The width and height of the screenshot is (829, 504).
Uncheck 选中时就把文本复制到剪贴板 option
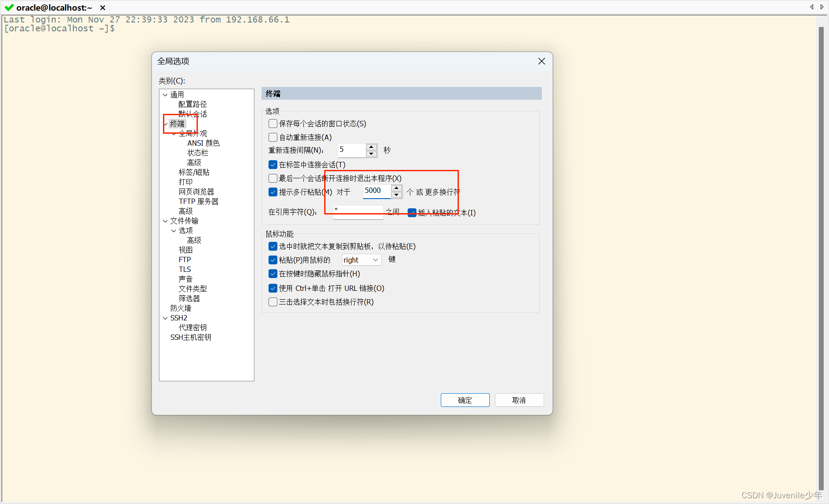pyautogui.click(x=273, y=246)
